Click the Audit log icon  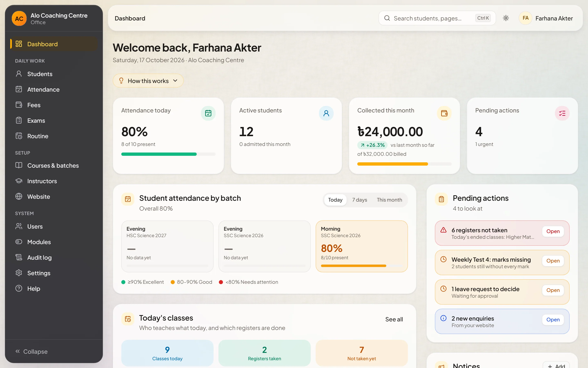pyautogui.click(x=19, y=258)
